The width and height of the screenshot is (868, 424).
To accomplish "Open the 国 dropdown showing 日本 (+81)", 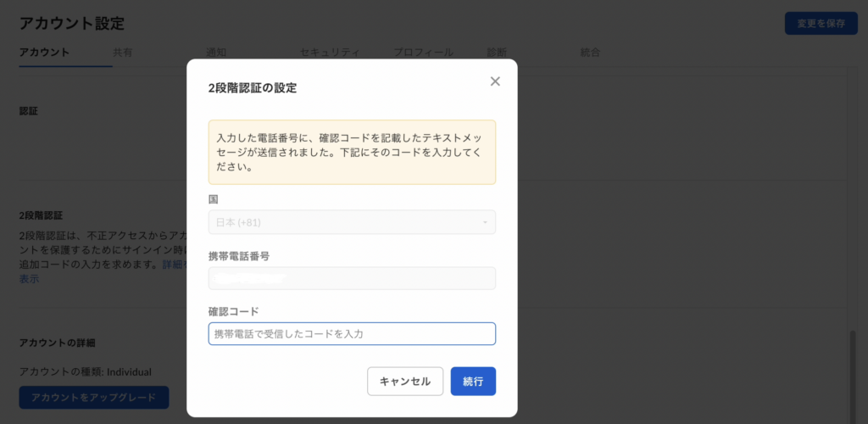I will tap(352, 222).
